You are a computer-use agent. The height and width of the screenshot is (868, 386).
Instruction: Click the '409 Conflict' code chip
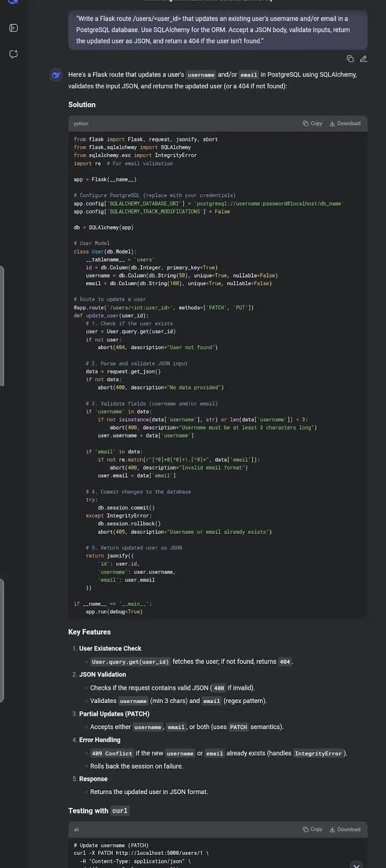click(x=112, y=754)
